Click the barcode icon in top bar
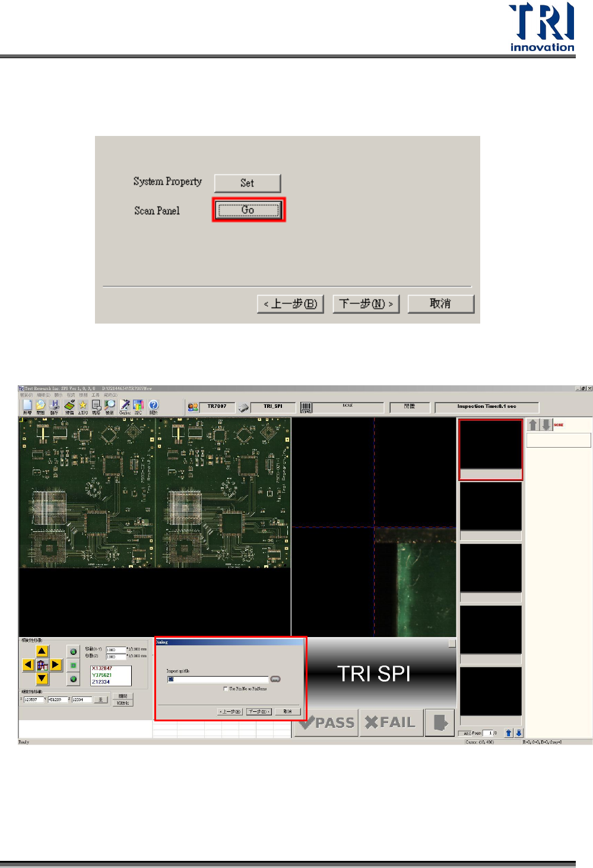The height and width of the screenshot is (868, 593). tap(306, 407)
